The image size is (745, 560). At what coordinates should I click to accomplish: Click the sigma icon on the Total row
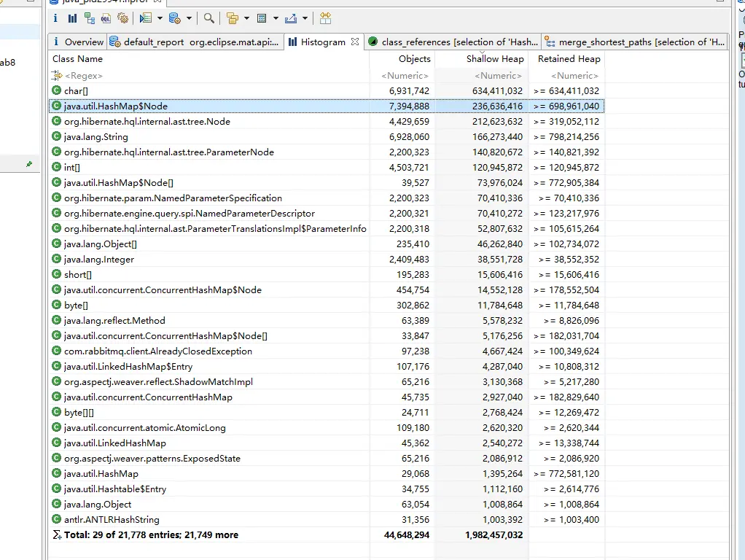click(x=57, y=534)
